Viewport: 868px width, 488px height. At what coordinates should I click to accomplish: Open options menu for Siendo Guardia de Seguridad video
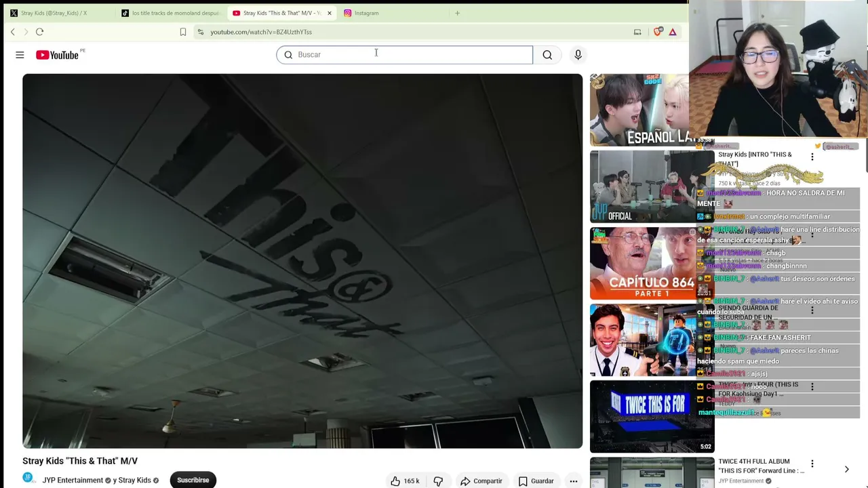click(x=812, y=310)
